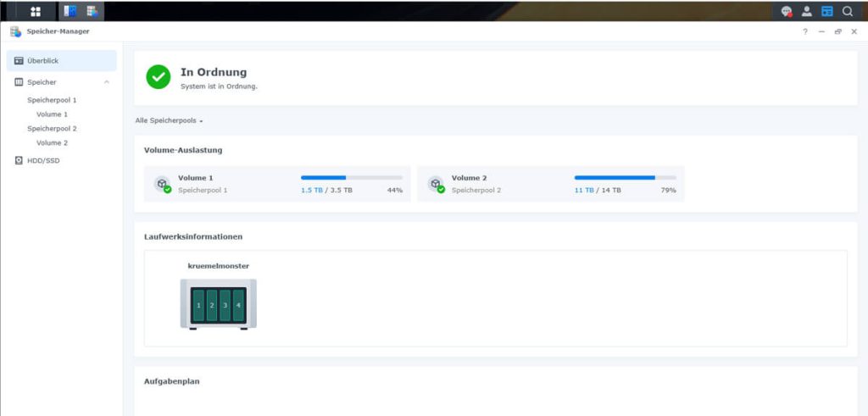Click the Volume 2 status icon
This screenshot has width=868, height=416.
[x=435, y=184]
